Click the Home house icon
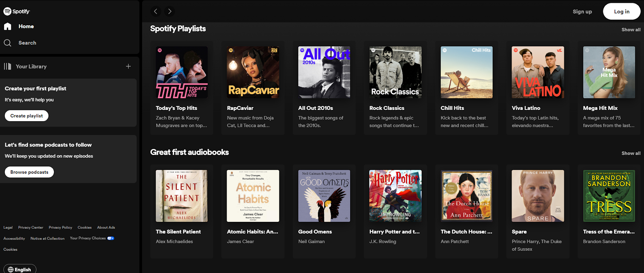The height and width of the screenshot is (273, 644). [8, 27]
